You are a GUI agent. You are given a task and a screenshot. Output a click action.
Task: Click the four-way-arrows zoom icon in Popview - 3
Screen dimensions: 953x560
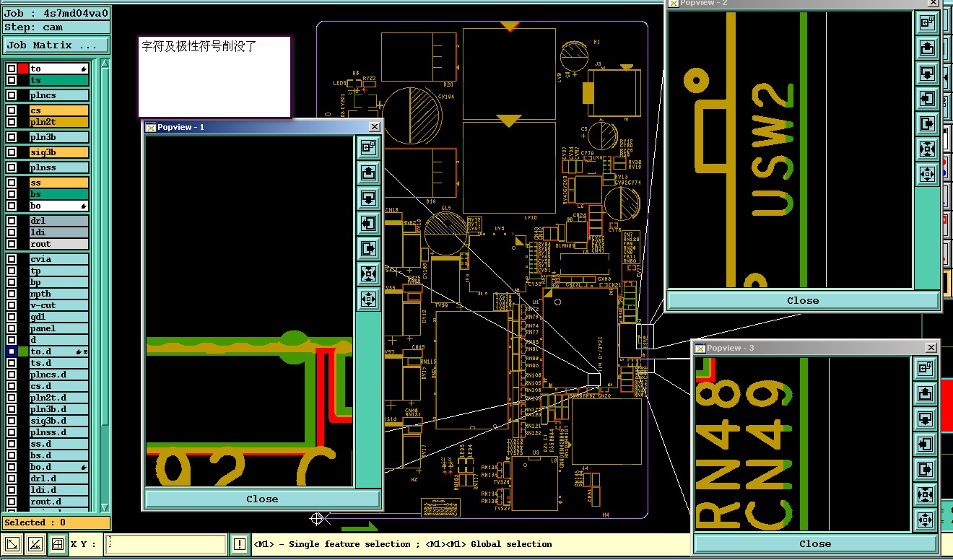point(926,520)
